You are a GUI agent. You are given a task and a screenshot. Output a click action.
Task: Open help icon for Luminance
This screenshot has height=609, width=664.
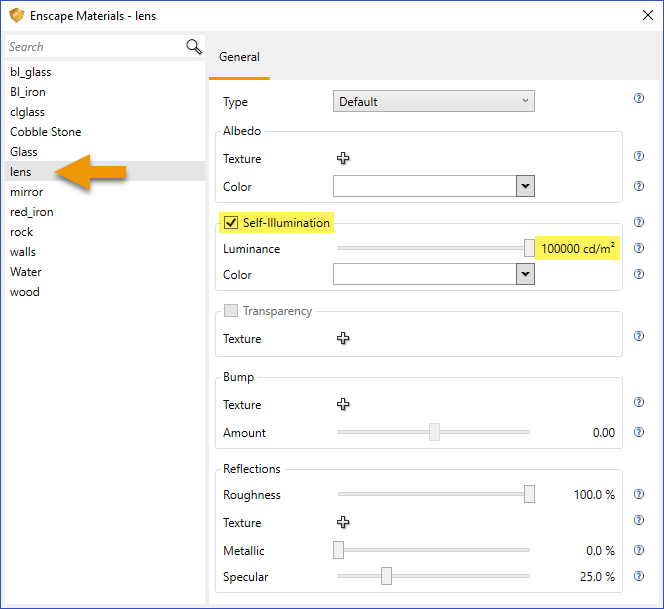point(639,248)
